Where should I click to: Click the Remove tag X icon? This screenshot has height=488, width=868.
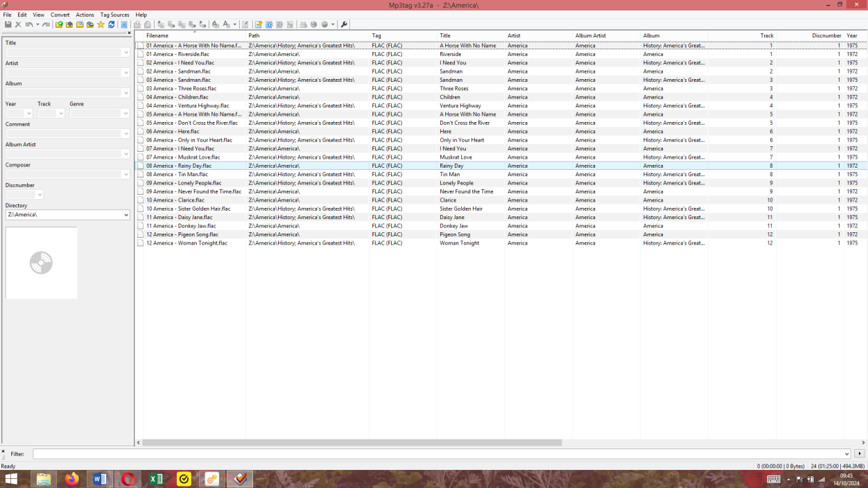19,24
